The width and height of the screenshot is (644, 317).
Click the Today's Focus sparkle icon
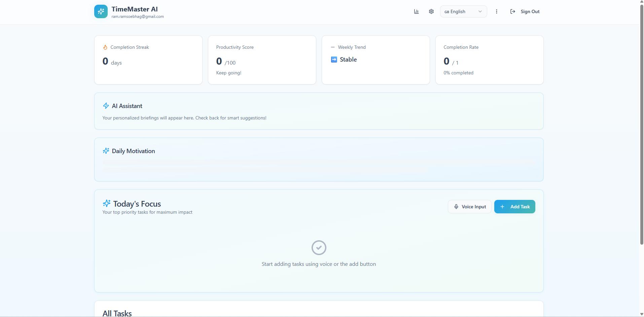(x=106, y=204)
